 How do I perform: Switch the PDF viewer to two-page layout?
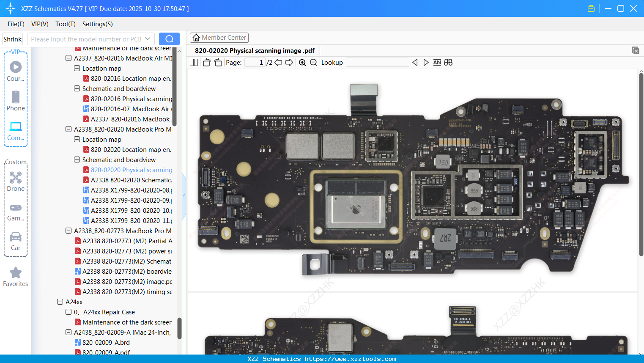(x=194, y=63)
